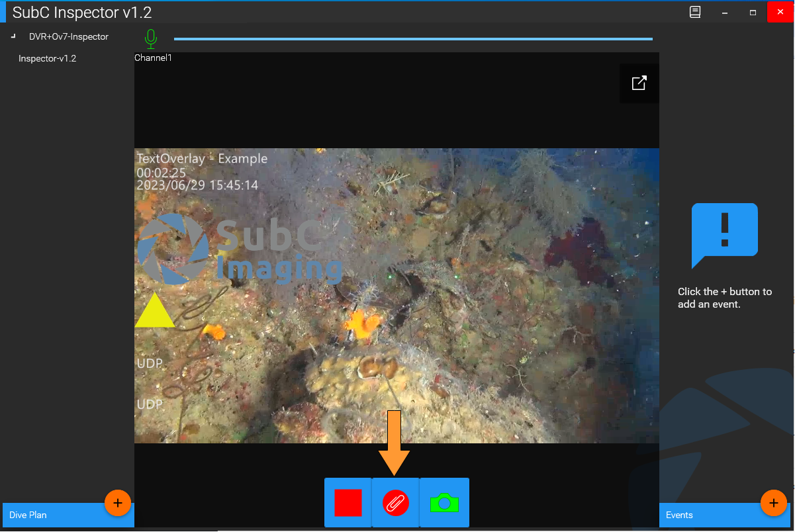Pop out the Channel1 video window

pyautogui.click(x=639, y=83)
